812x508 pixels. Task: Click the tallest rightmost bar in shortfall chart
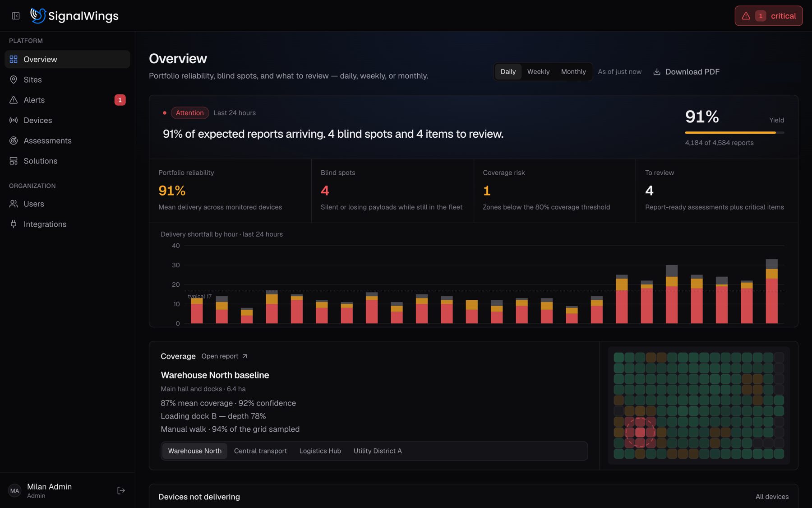coord(771,291)
